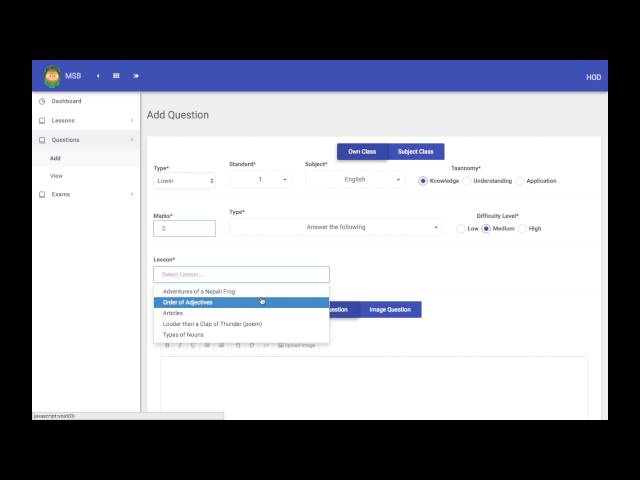Image resolution: width=640 pixels, height=480 pixels.
Task: Click the HOD user label
Action: tap(593, 77)
